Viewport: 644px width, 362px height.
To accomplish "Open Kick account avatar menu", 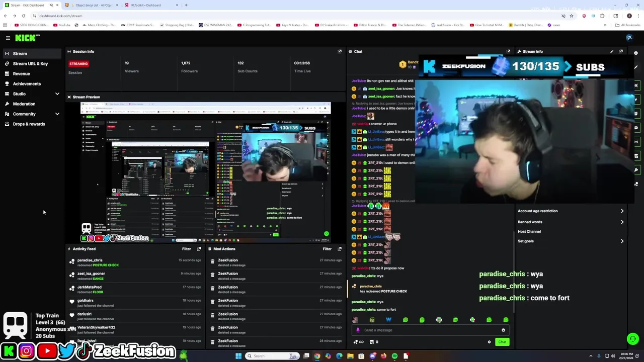I will pos(629,38).
